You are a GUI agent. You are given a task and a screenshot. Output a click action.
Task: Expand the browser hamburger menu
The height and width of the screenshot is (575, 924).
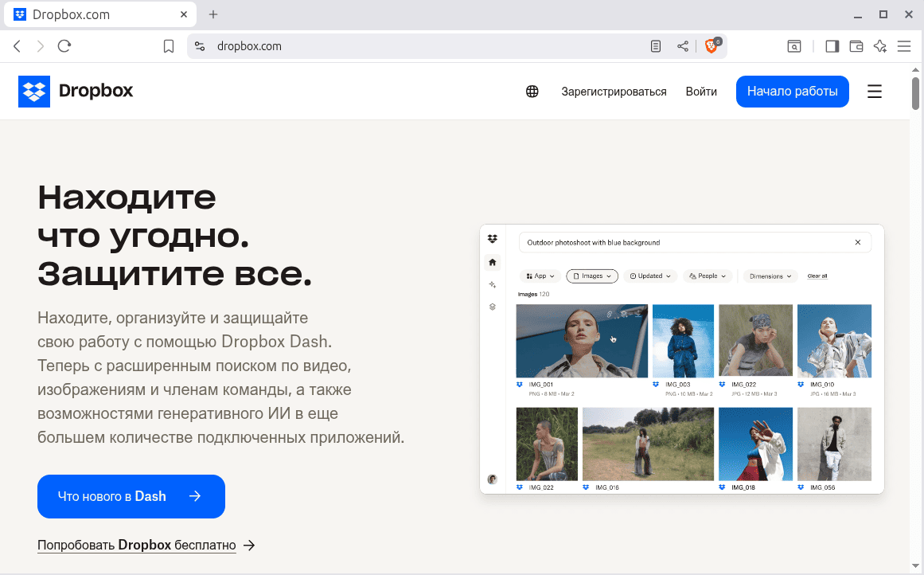pyautogui.click(x=904, y=46)
